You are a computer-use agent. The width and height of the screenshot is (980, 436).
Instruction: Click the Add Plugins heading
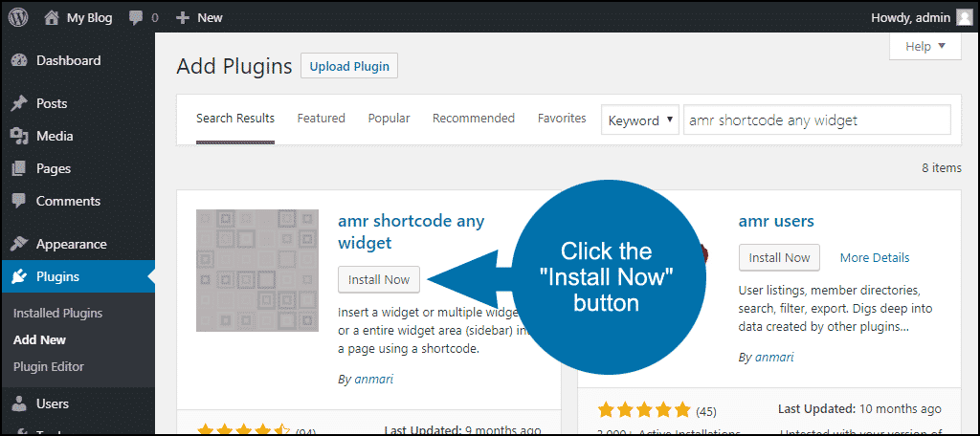pos(234,66)
